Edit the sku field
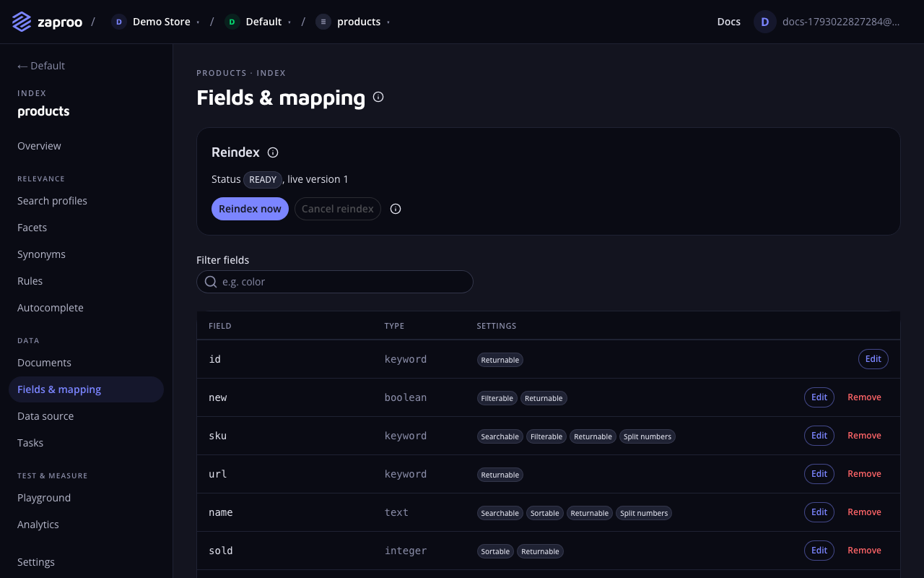This screenshot has width=924, height=578. (x=819, y=436)
